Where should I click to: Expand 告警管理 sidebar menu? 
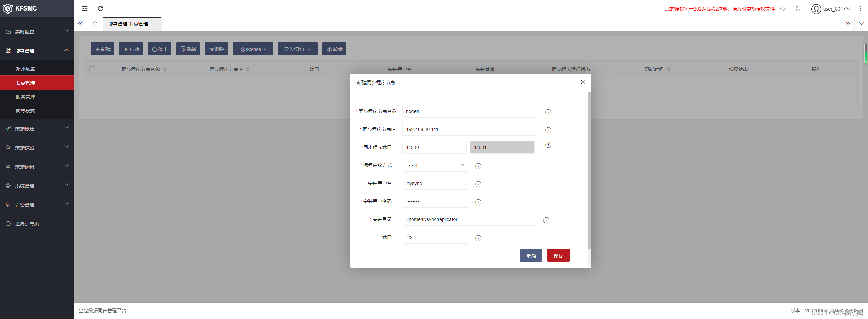point(67,204)
